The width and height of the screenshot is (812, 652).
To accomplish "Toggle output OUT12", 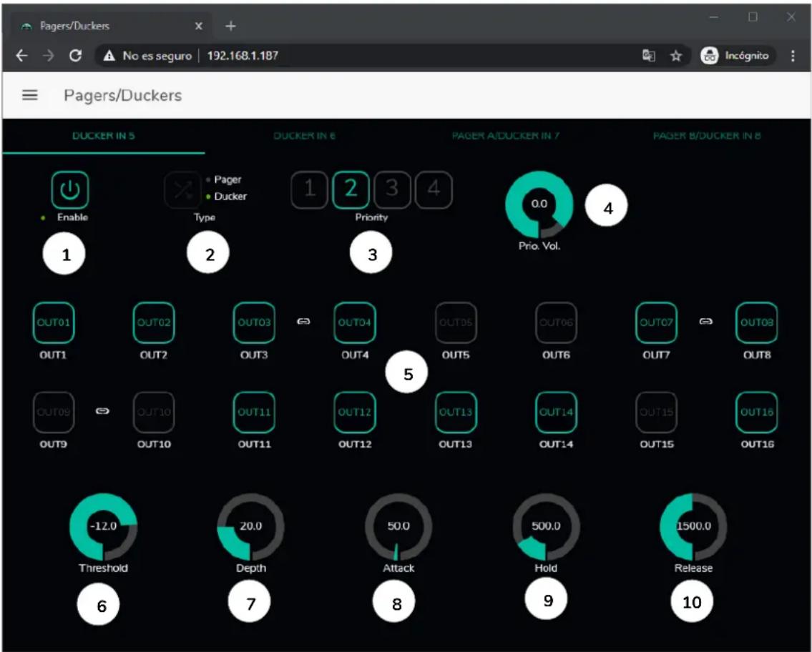I will 355,413.
